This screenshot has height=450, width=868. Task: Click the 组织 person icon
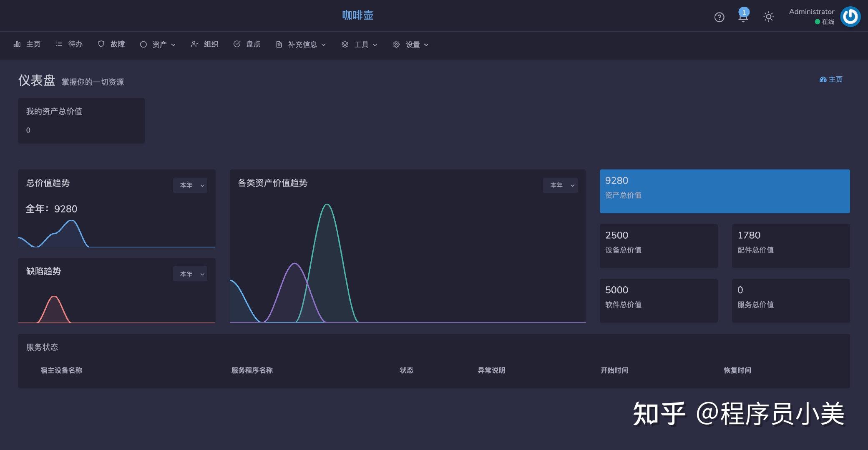click(x=194, y=44)
